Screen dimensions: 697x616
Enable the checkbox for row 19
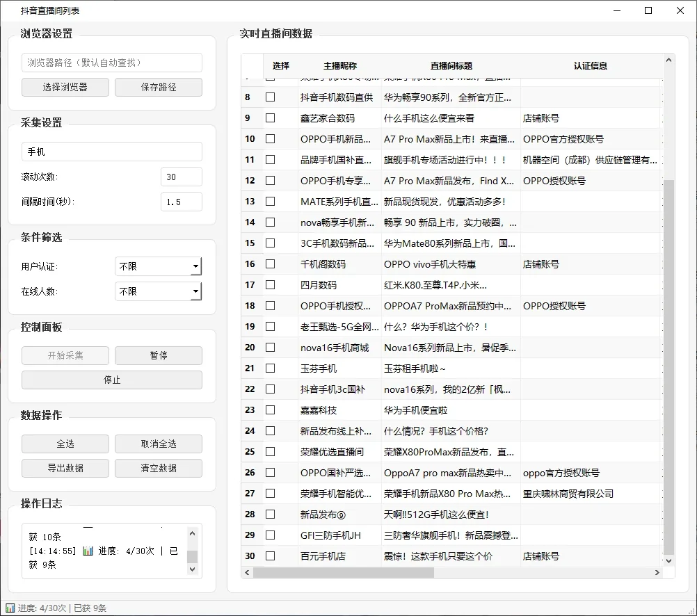pos(271,327)
